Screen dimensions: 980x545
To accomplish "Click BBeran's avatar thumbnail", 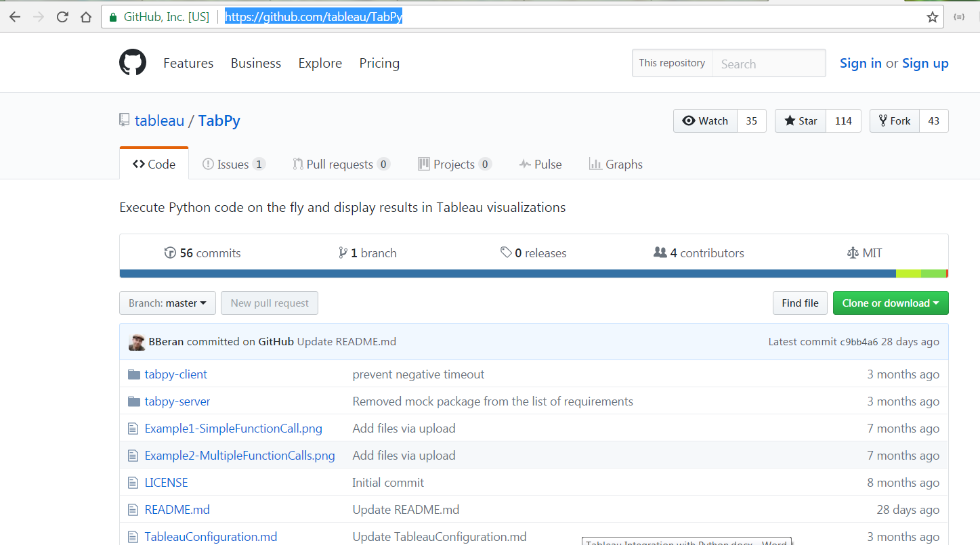I will tap(137, 342).
